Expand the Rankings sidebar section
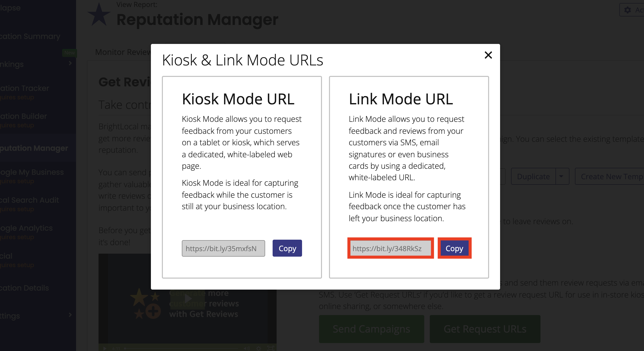 [70, 64]
